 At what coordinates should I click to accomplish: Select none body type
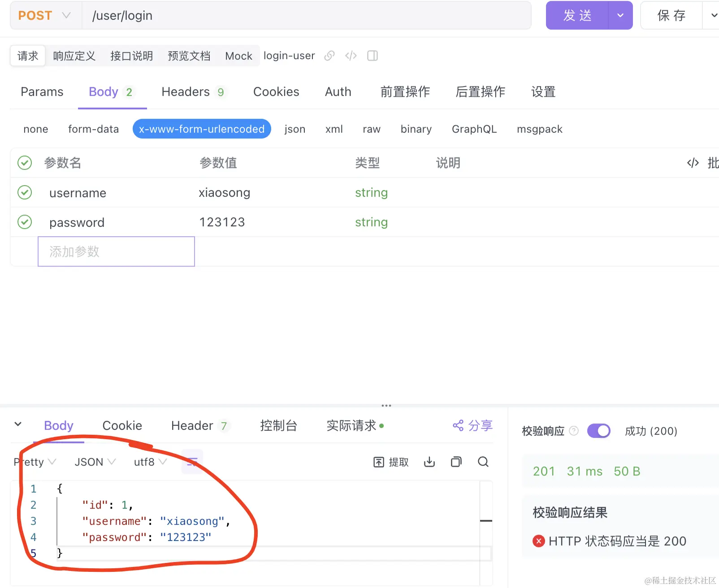coord(36,129)
